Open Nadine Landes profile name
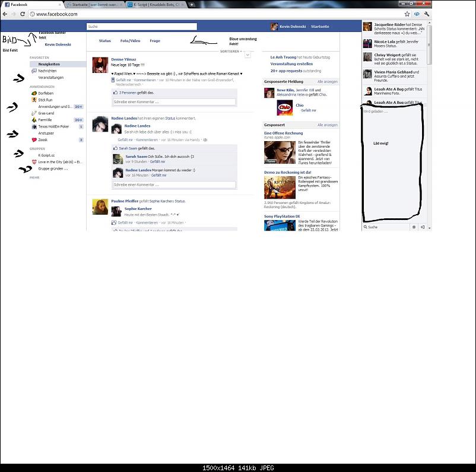The width and height of the screenshot is (476, 472). tap(124, 119)
